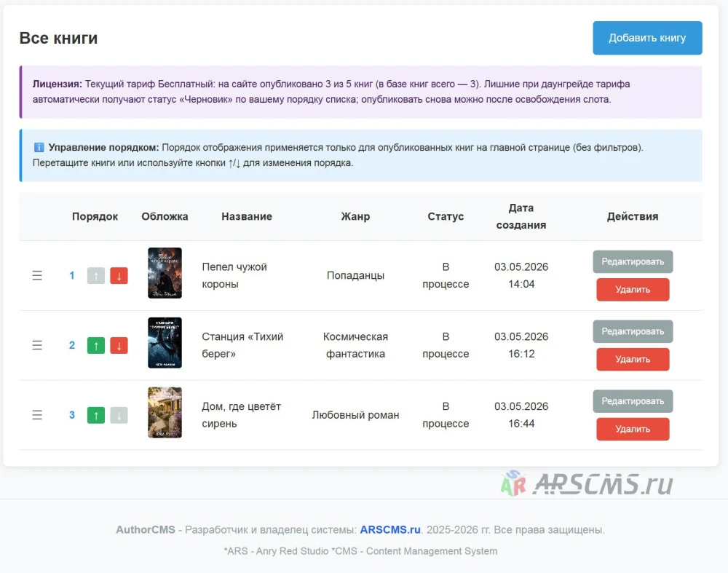Click "Удалить" for "Станция «Тихий берег»"
The width and height of the screenshot is (728, 573).
(x=633, y=360)
